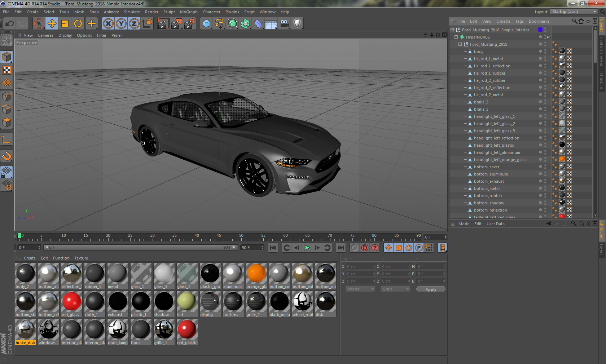
Task: Click the toggle active view icon in viewport
Action: (444, 35)
